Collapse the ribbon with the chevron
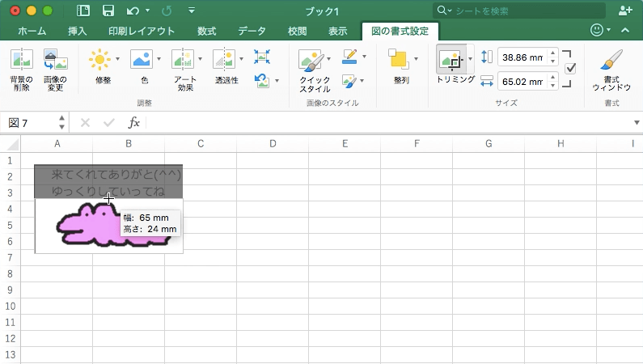 pos(625,30)
